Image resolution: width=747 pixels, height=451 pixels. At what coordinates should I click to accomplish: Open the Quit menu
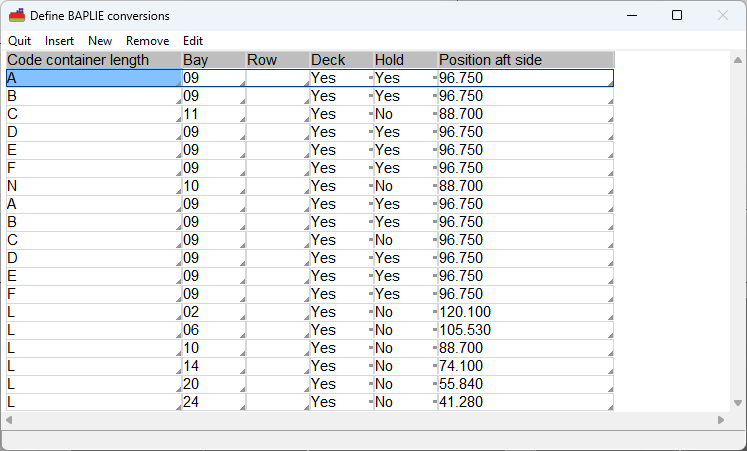click(x=20, y=41)
